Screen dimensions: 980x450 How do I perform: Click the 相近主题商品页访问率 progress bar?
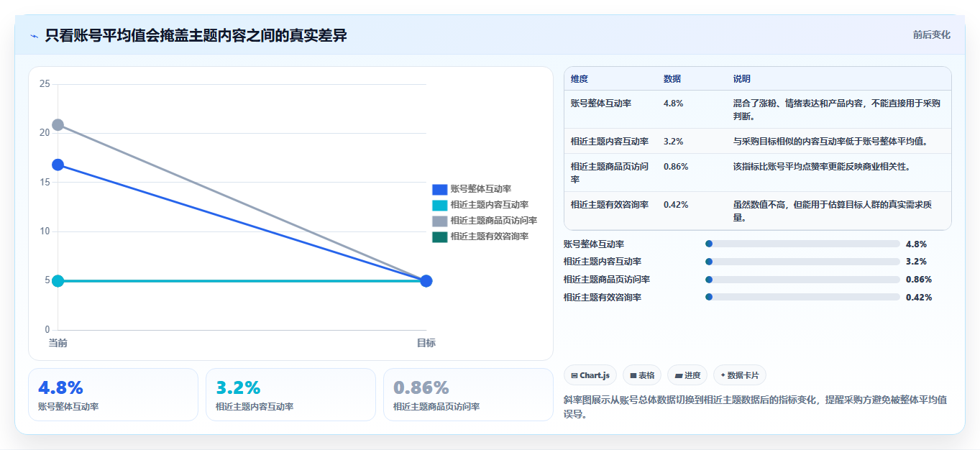[x=803, y=280]
